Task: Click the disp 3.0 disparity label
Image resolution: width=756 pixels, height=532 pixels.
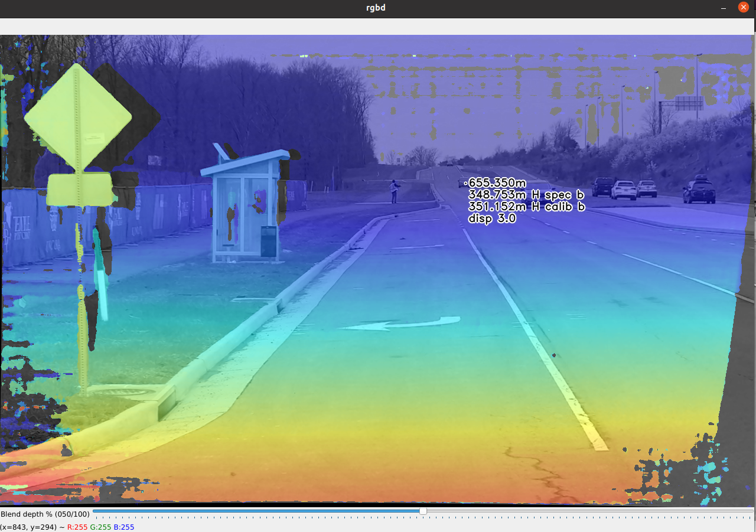Action: pos(493,218)
